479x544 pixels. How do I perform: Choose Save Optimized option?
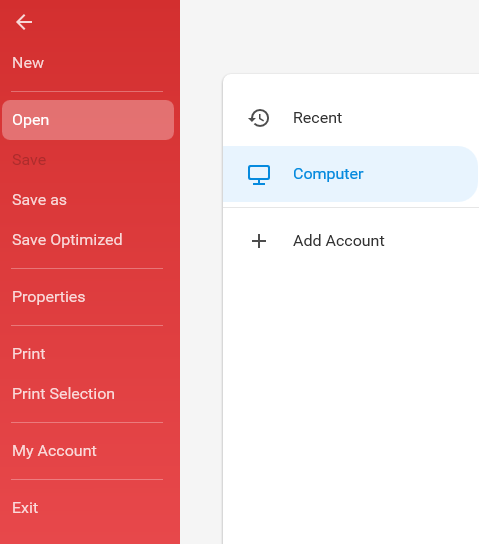pos(67,240)
